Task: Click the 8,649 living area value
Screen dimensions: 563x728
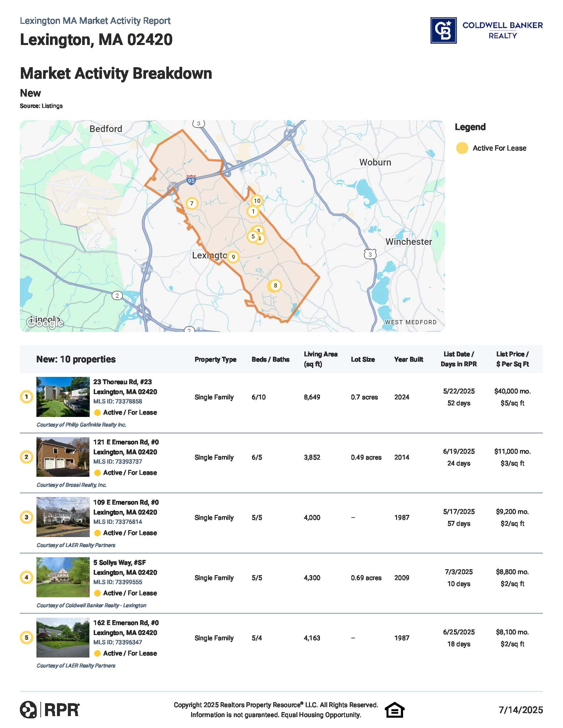Action: [x=312, y=397]
